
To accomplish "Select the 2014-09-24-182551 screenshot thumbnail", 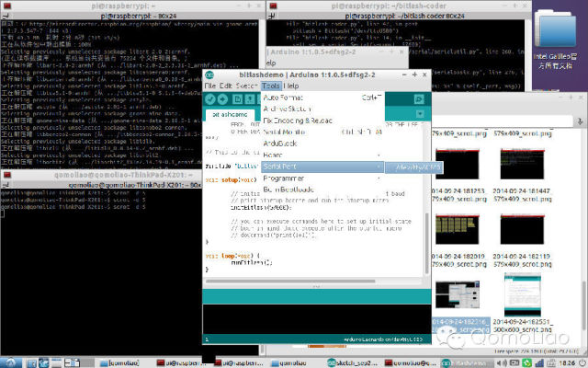I will tap(523, 294).
